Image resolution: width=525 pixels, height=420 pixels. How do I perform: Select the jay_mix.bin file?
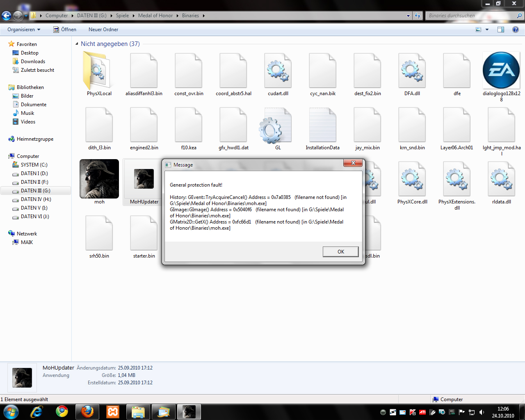367,128
